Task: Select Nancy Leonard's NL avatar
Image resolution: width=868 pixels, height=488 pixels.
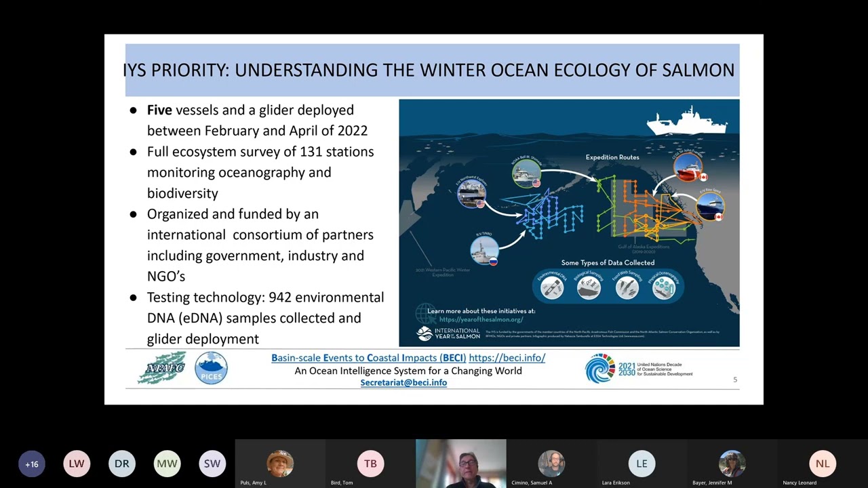Action: click(823, 464)
